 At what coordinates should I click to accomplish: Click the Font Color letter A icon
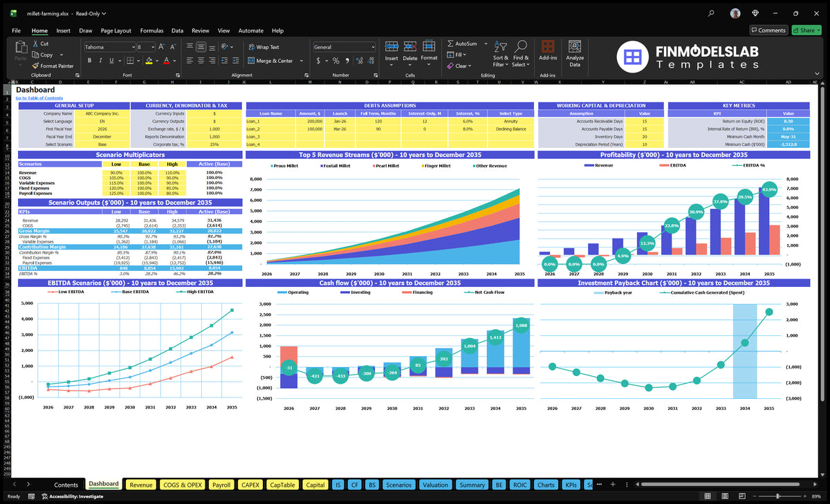click(166, 61)
